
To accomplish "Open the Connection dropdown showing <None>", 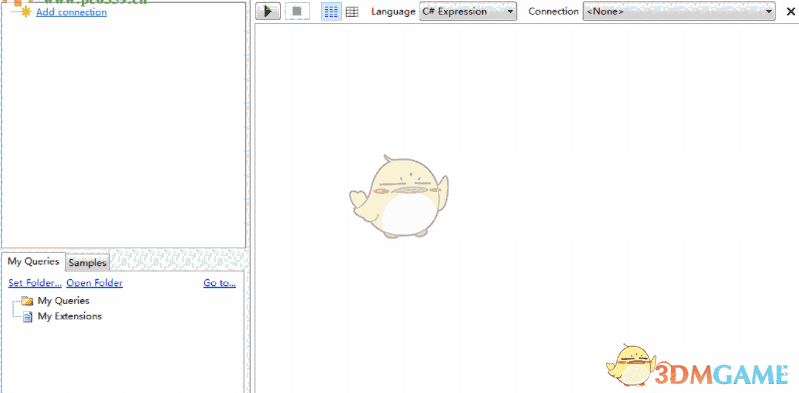I will pyautogui.click(x=679, y=12).
